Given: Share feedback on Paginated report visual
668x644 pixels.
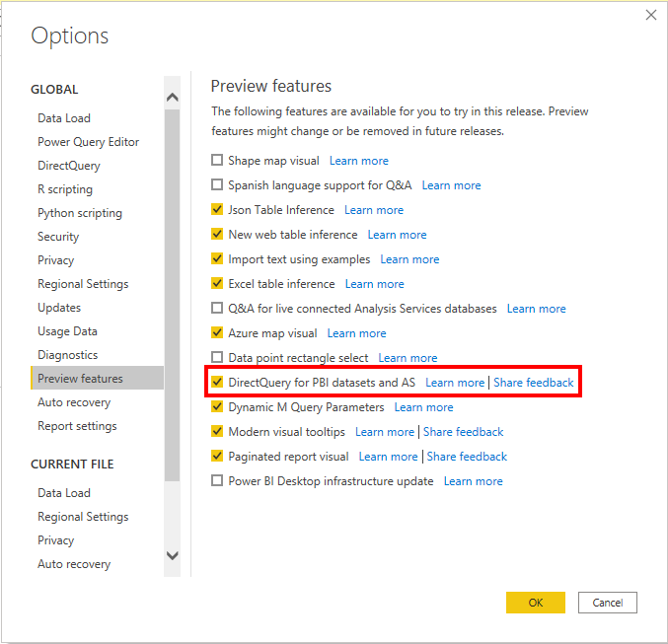Looking at the screenshot, I should coord(467,457).
